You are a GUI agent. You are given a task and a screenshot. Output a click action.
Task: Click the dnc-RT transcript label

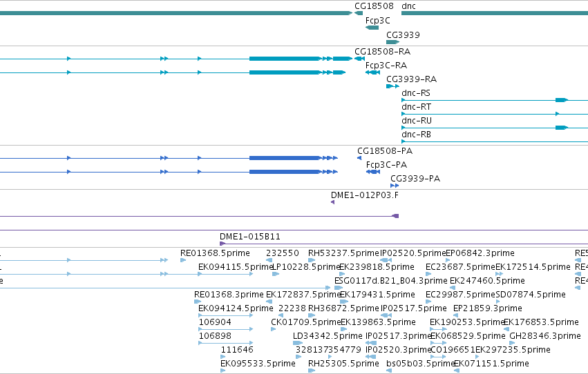pyautogui.click(x=416, y=107)
